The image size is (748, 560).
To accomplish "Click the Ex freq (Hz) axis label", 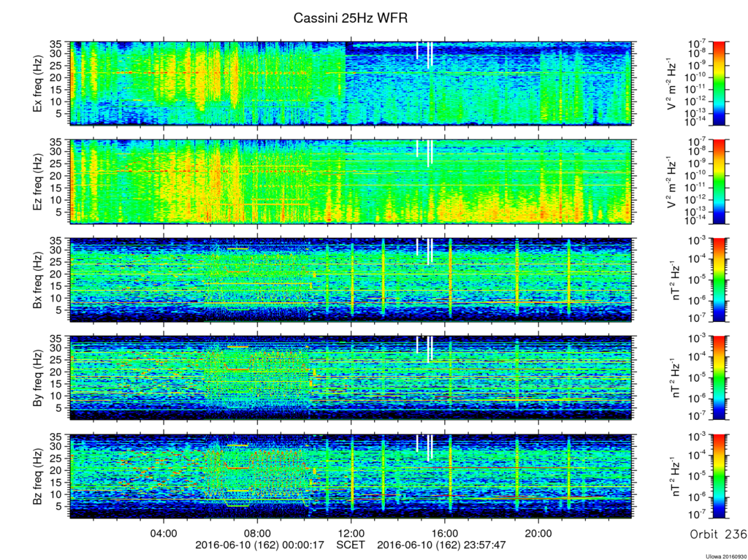I will click(x=38, y=83).
